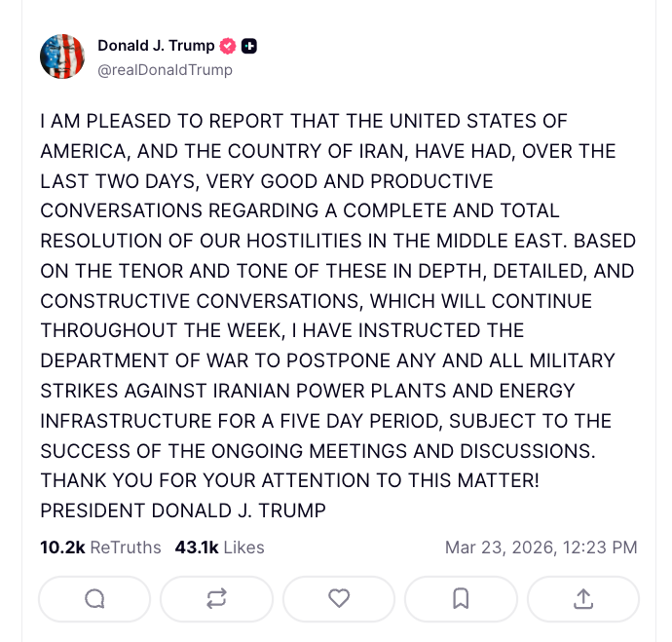Image resolution: width=672 pixels, height=642 pixels.
Task: View who liked via Likes label
Action: click(x=243, y=548)
